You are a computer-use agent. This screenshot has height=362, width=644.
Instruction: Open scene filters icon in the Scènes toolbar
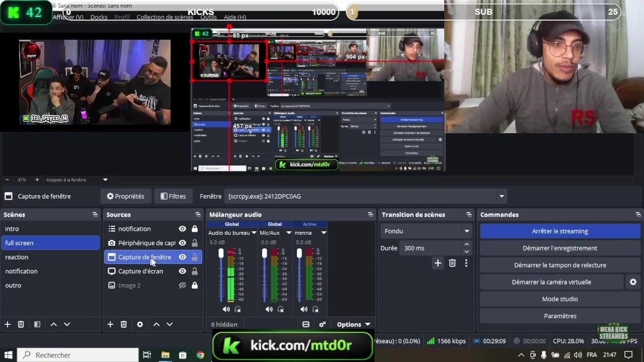point(37,324)
